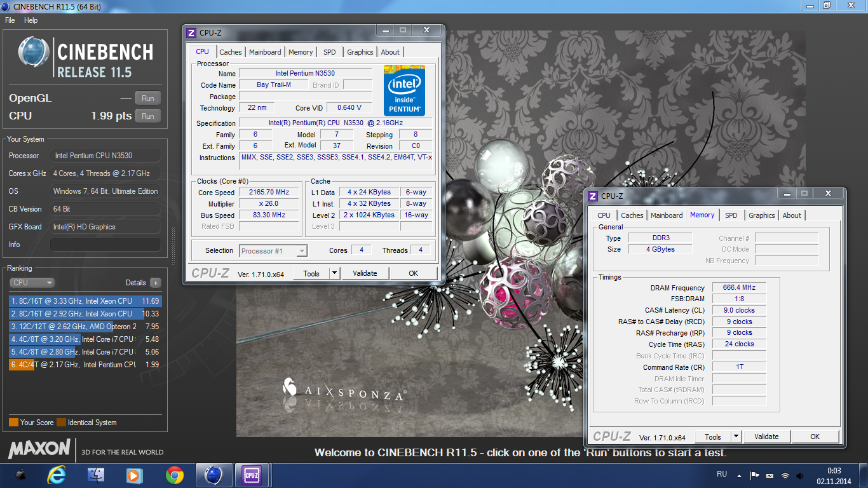This screenshot has height=488, width=868.
Task: Switch to SPD tab in front CPU-Z window
Action: (x=330, y=52)
